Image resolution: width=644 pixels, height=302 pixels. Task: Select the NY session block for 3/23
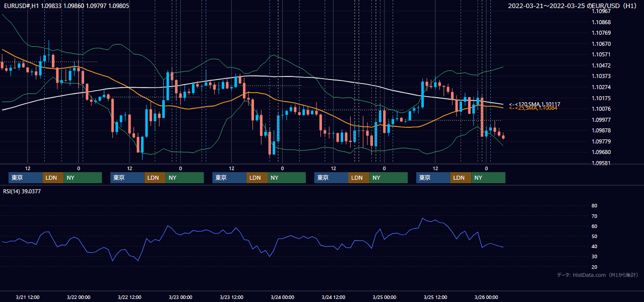point(286,178)
